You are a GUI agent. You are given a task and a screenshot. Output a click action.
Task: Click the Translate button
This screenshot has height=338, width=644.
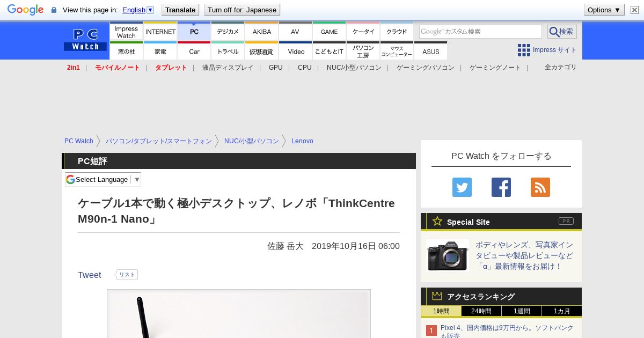tap(180, 10)
